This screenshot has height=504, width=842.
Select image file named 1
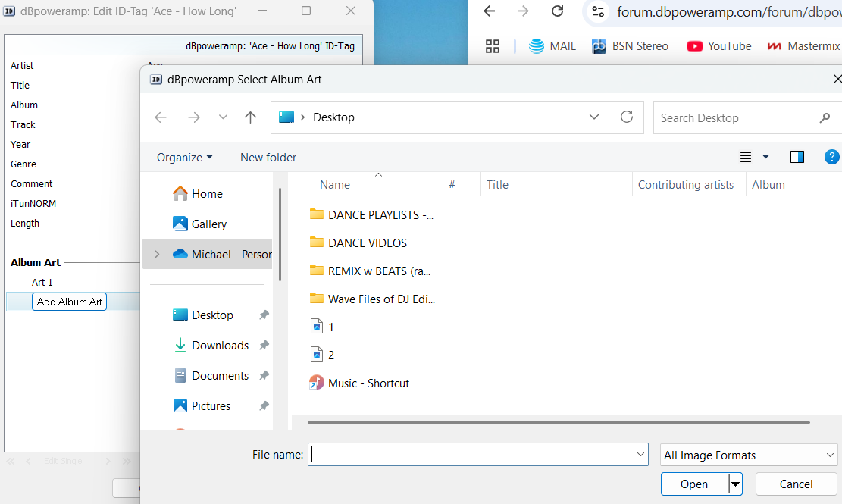pos(322,327)
